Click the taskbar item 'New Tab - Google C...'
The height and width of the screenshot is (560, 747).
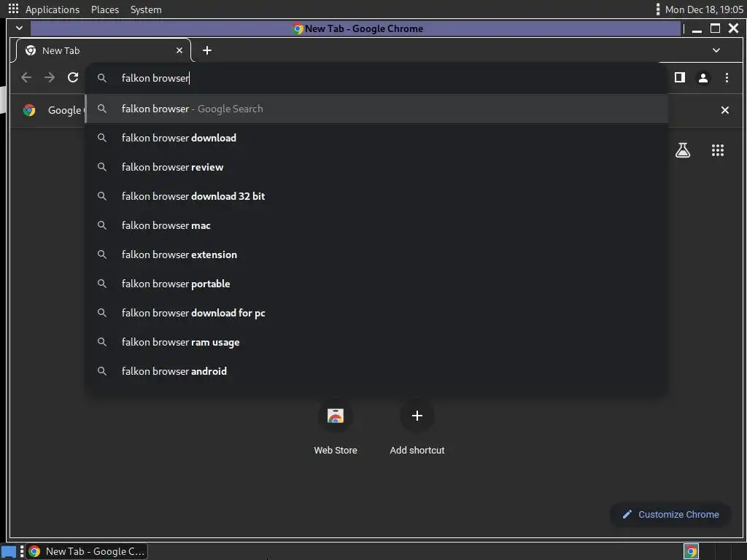click(x=86, y=551)
